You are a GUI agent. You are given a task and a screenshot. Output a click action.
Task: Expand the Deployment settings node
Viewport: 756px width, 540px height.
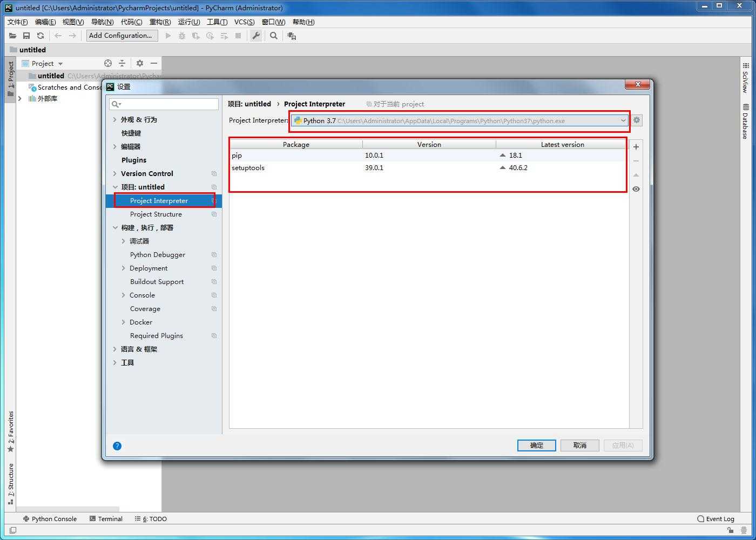tap(123, 268)
